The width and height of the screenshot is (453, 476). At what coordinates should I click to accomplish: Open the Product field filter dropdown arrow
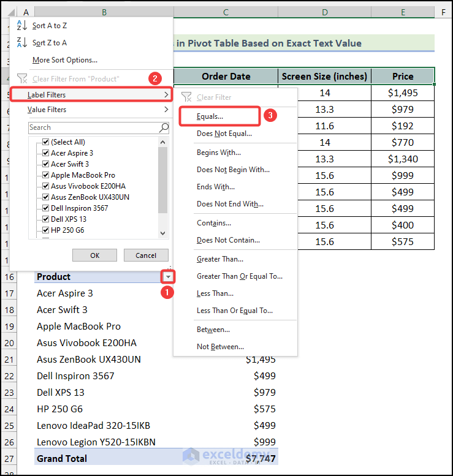pyautogui.click(x=168, y=276)
